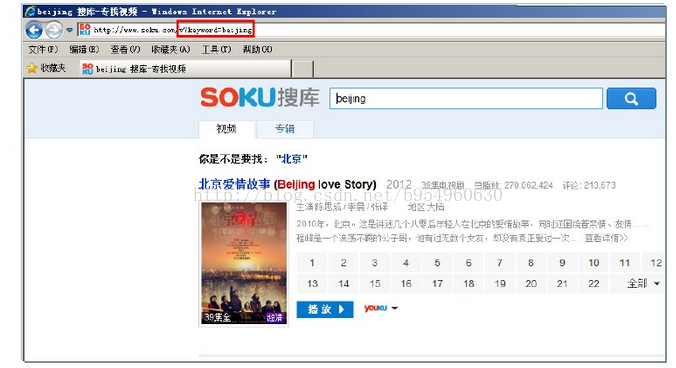The height and width of the screenshot is (368, 676).
Task: Select episode 1
Action: 312,263
